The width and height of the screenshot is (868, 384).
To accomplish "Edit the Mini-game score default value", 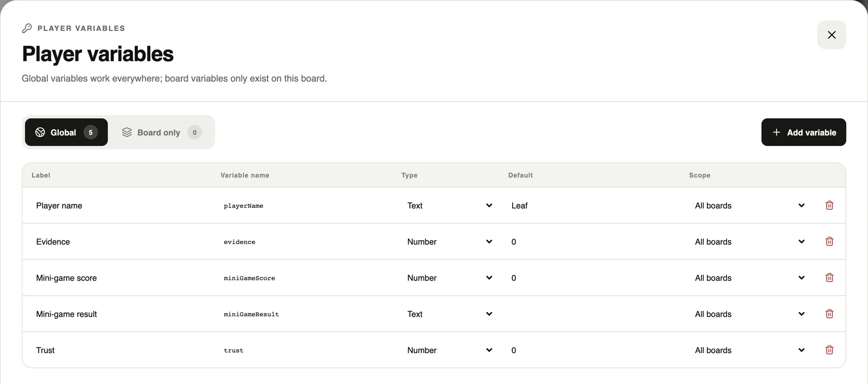I will click(x=593, y=278).
